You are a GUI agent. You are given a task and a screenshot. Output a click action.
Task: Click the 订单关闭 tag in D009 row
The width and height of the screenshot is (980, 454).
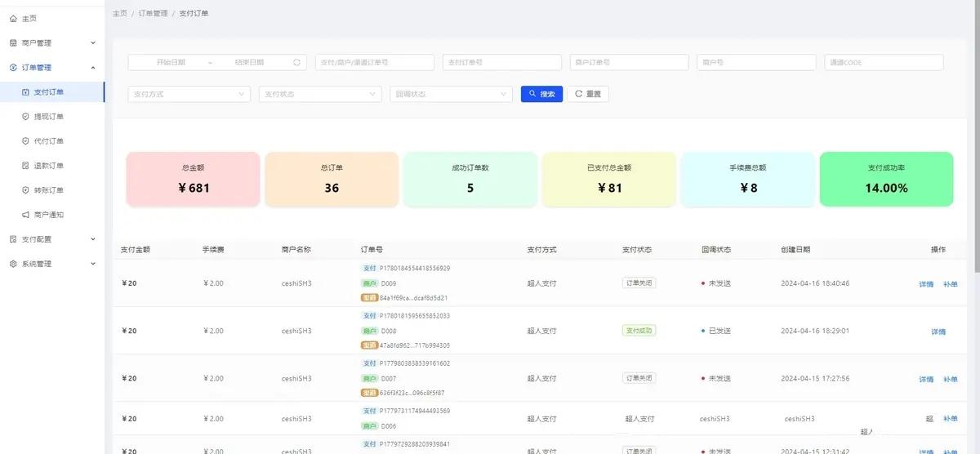639,283
